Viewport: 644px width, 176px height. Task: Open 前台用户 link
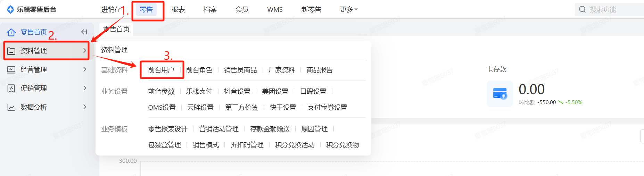coord(161,70)
